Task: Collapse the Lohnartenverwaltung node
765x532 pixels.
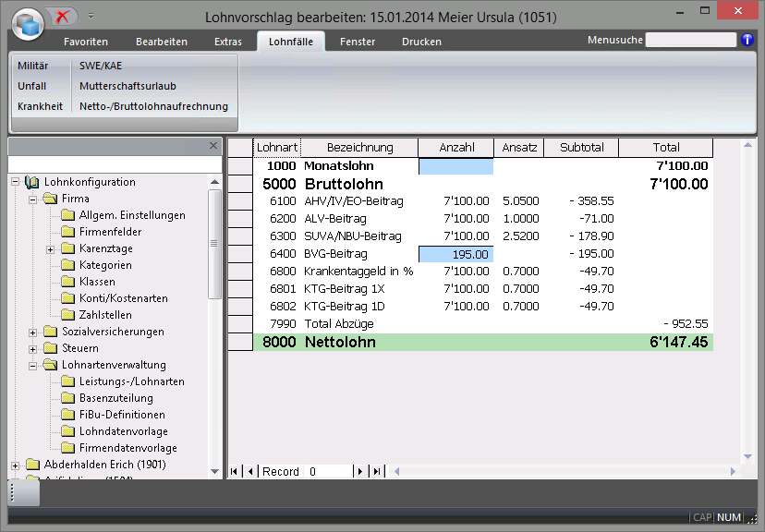Action: 32,366
